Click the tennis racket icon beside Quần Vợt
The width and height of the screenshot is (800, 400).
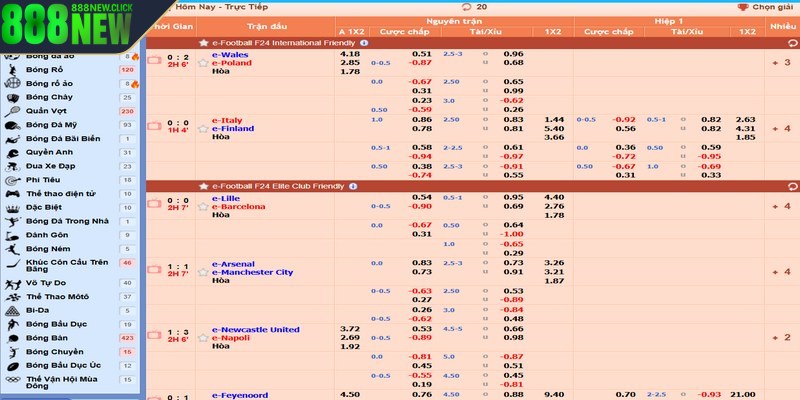click(x=12, y=111)
